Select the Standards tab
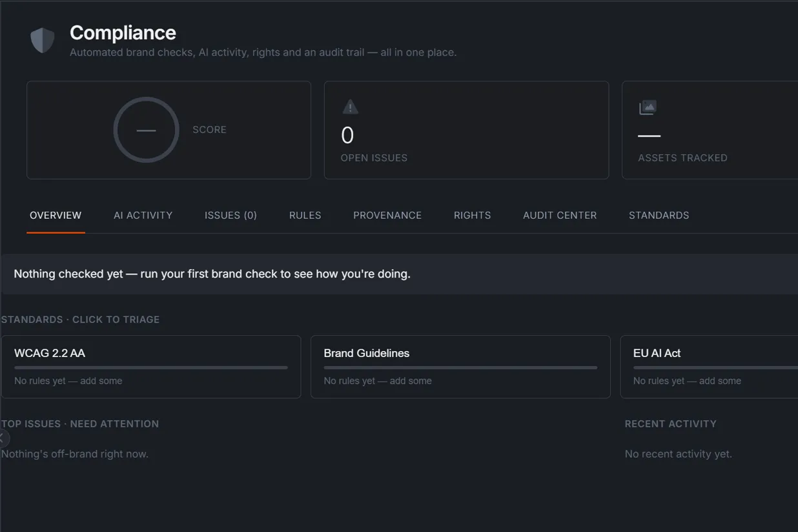The width and height of the screenshot is (798, 532). [659, 215]
